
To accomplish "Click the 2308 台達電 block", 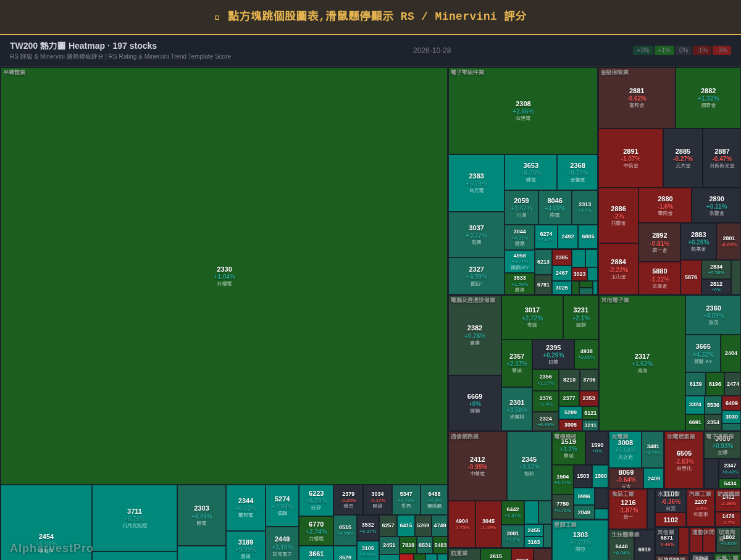I will coord(523,111).
